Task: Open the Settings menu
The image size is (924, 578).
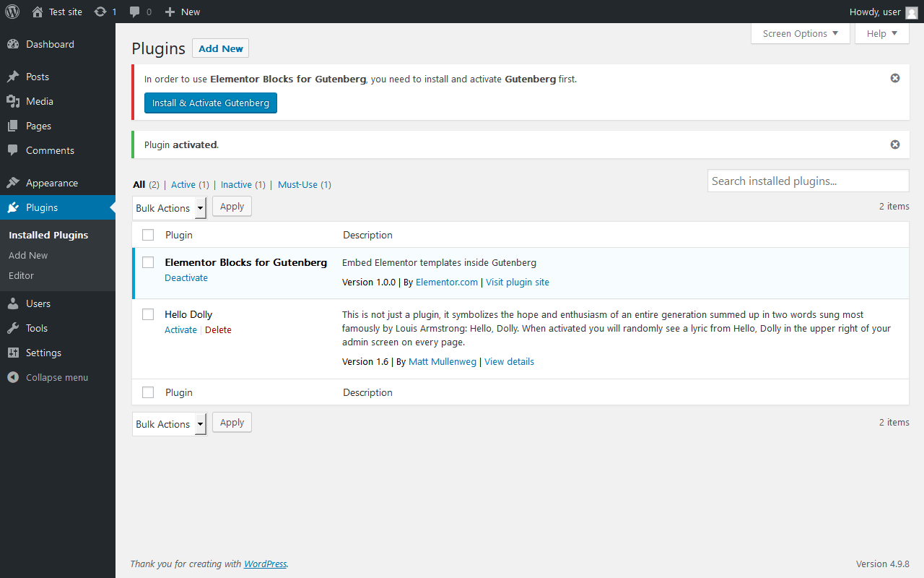Action: pos(58,353)
